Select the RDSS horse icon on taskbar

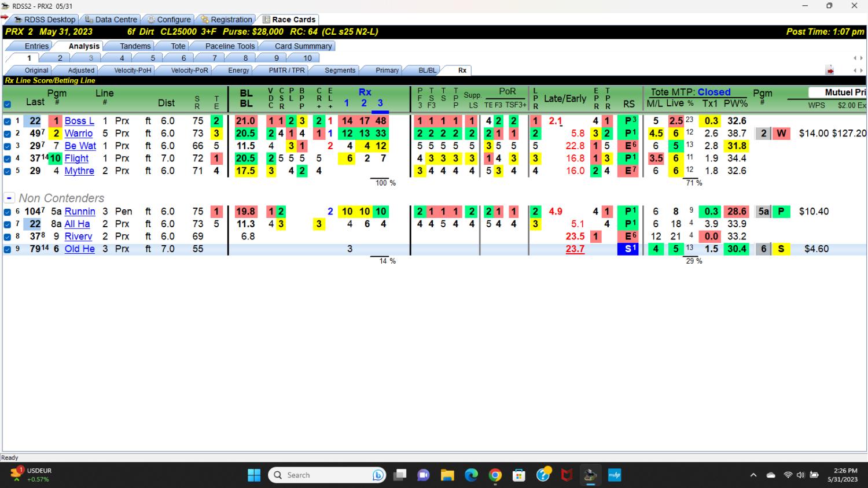590,475
